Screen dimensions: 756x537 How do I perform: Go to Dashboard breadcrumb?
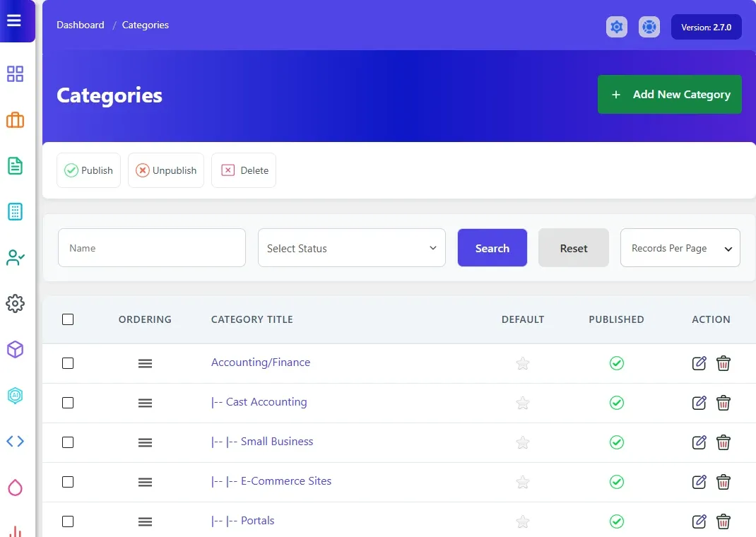[x=80, y=25]
